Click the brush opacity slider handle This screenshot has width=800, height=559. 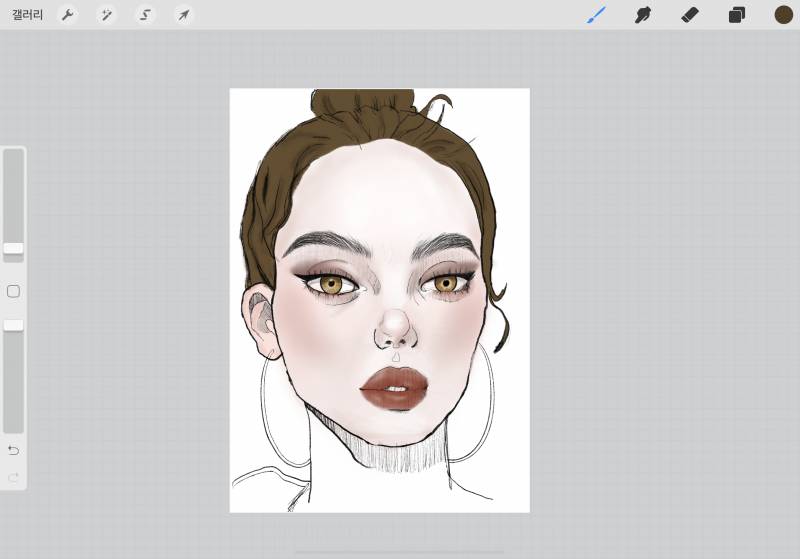(13, 325)
